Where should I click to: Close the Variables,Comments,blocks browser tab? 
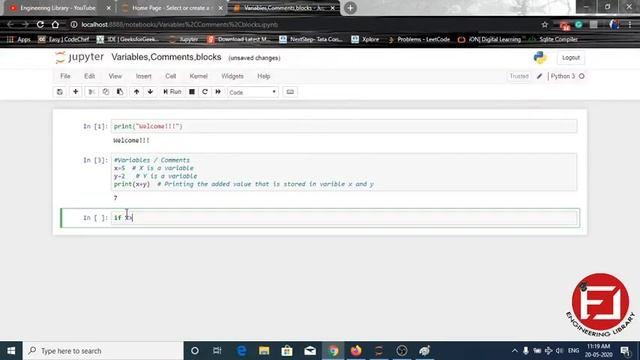332,8
